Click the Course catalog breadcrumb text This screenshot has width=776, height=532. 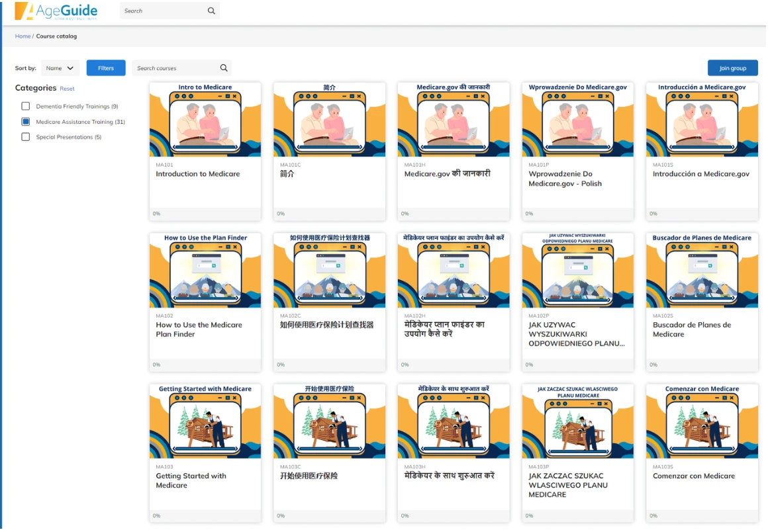point(56,36)
